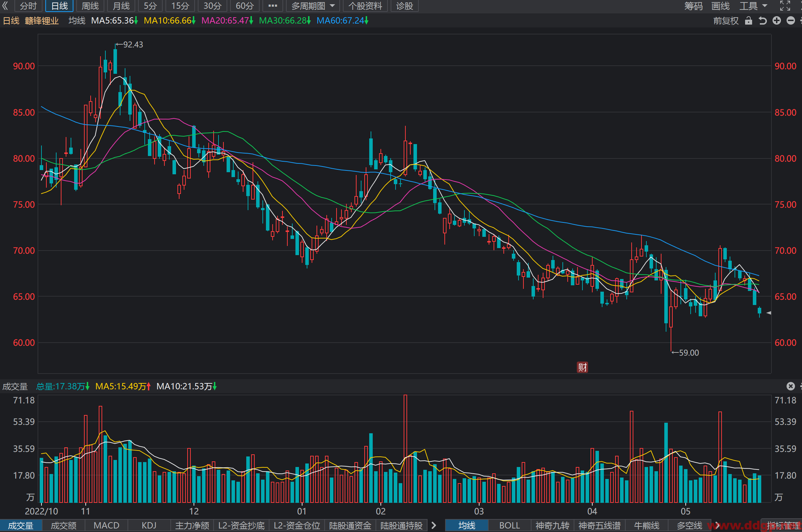Open the more periods ellipsis menu
This screenshot has width=802, height=532.
pyautogui.click(x=273, y=6)
